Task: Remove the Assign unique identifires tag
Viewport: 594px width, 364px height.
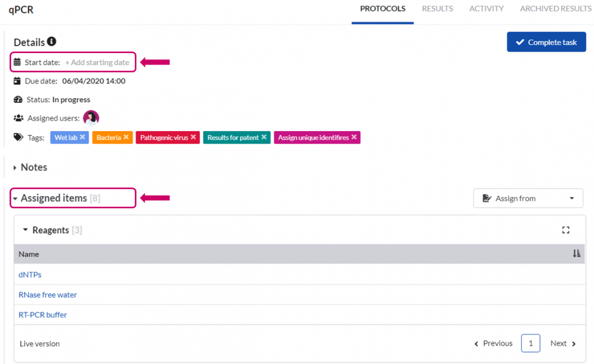Action: click(x=354, y=137)
